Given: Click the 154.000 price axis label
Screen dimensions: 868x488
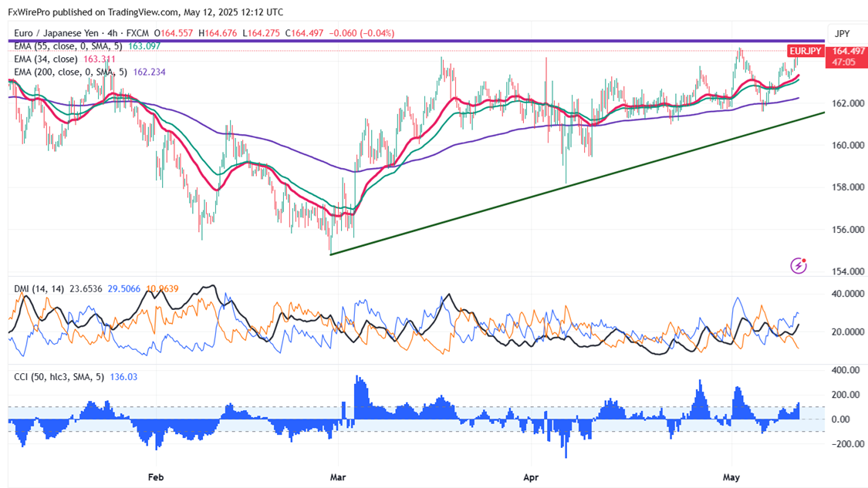Looking at the screenshot, I should coord(848,271).
